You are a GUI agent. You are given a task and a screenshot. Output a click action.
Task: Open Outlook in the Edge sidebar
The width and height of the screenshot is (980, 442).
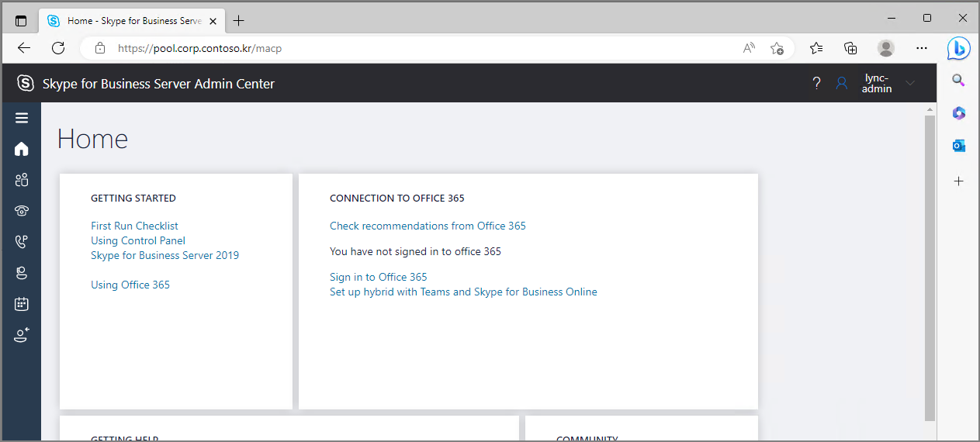point(959,146)
